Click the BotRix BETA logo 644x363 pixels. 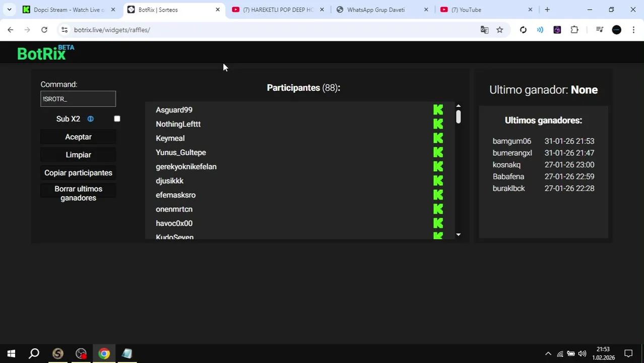coord(46,52)
